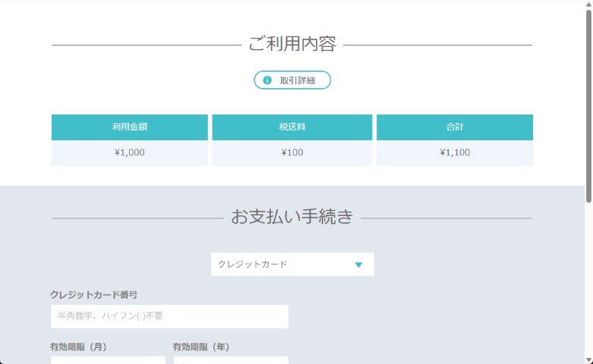593x364 pixels.
Task: Click the scrollbar down arrow
Action: point(588,359)
